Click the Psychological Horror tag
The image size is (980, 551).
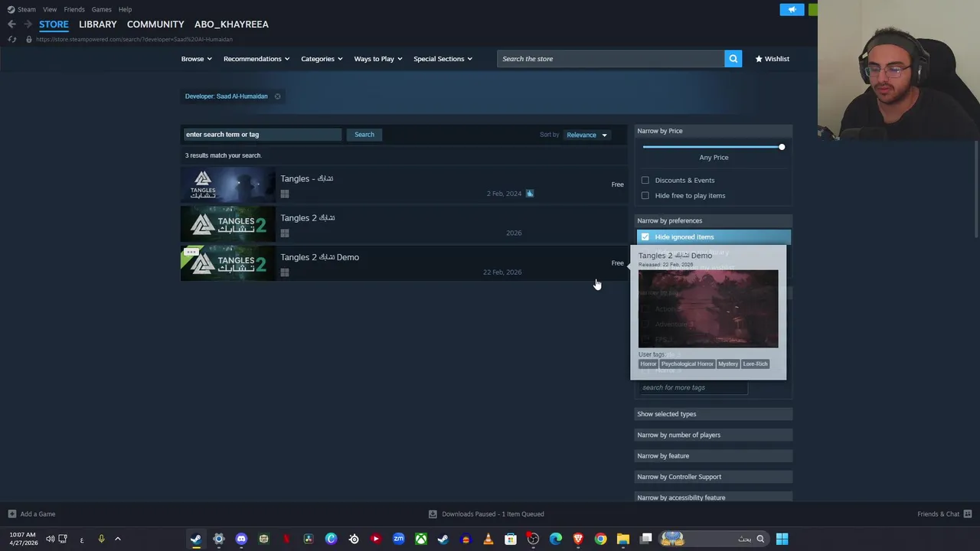(x=687, y=364)
